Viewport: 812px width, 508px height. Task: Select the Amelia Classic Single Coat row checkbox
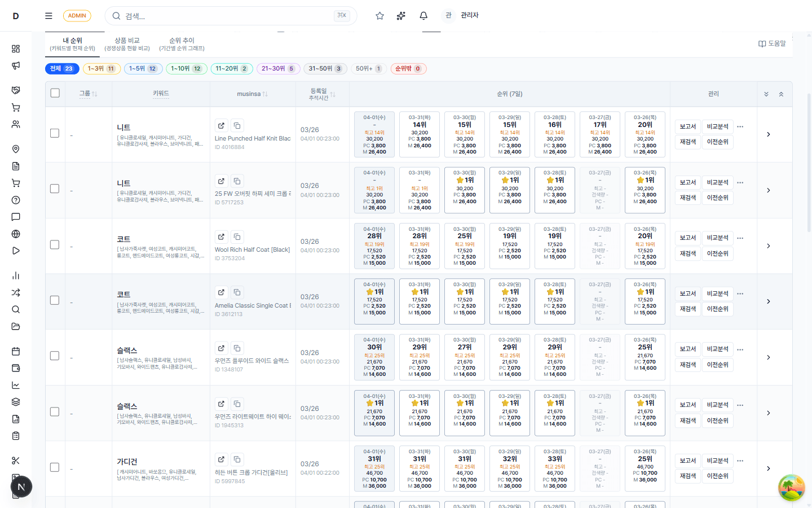55,300
